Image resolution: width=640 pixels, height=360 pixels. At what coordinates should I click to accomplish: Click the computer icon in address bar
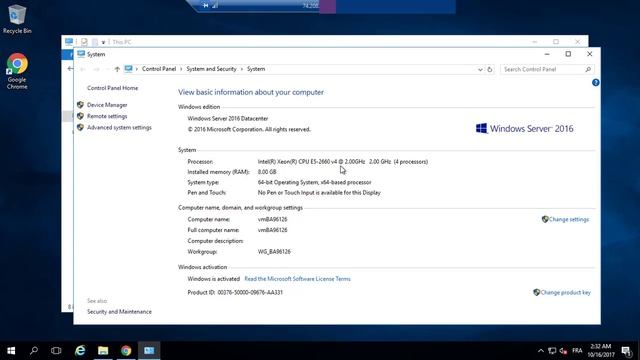pos(129,69)
